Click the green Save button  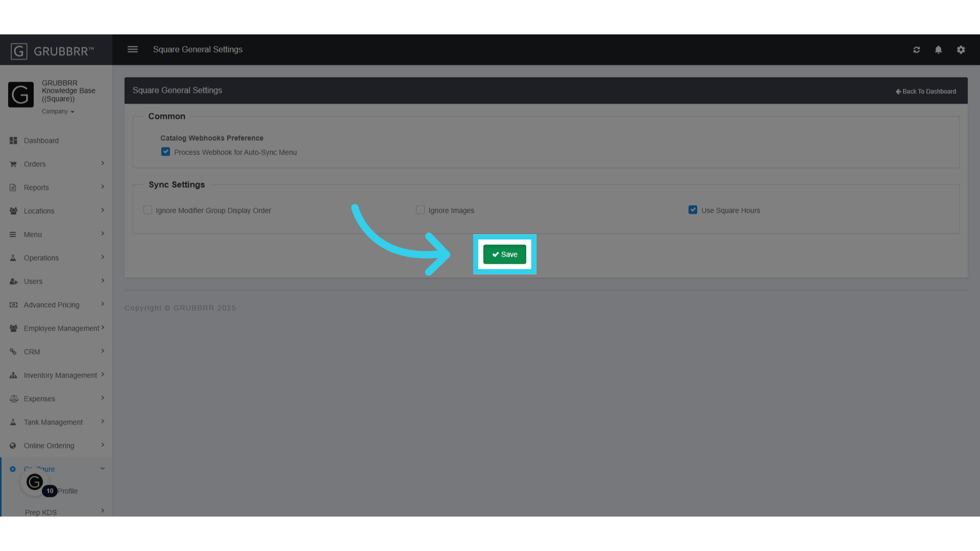click(504, 254)
